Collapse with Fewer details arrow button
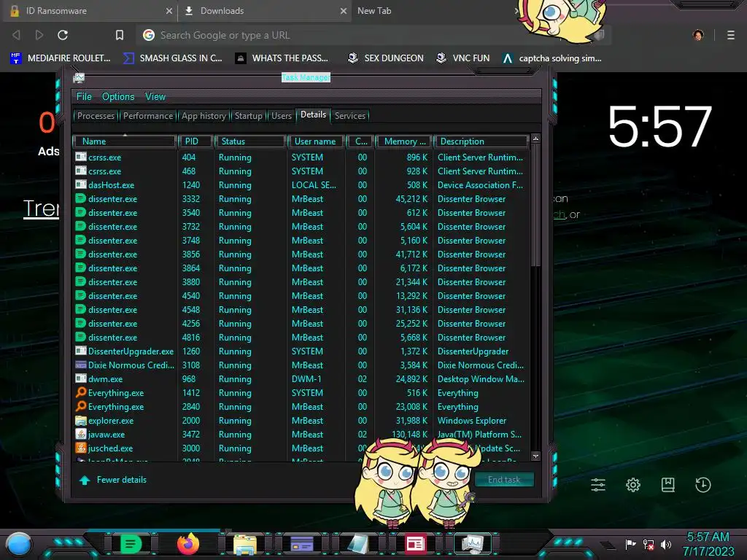747x560 pixels. 85,480
